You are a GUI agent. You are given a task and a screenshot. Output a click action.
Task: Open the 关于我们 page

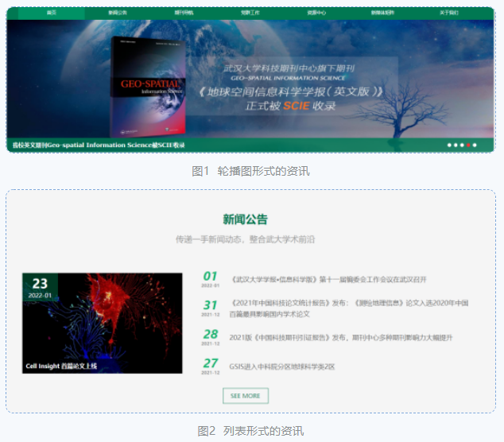coord(448,14)
